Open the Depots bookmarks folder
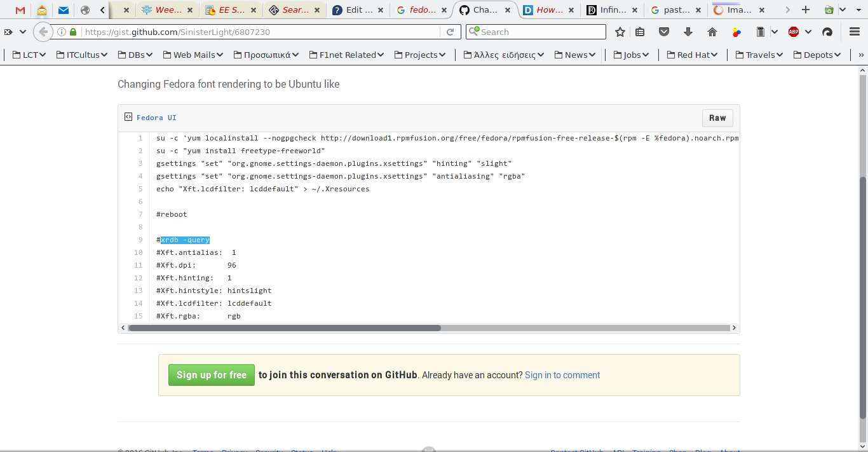The width and height of the screenshot is (868, 452). (817, 55)
